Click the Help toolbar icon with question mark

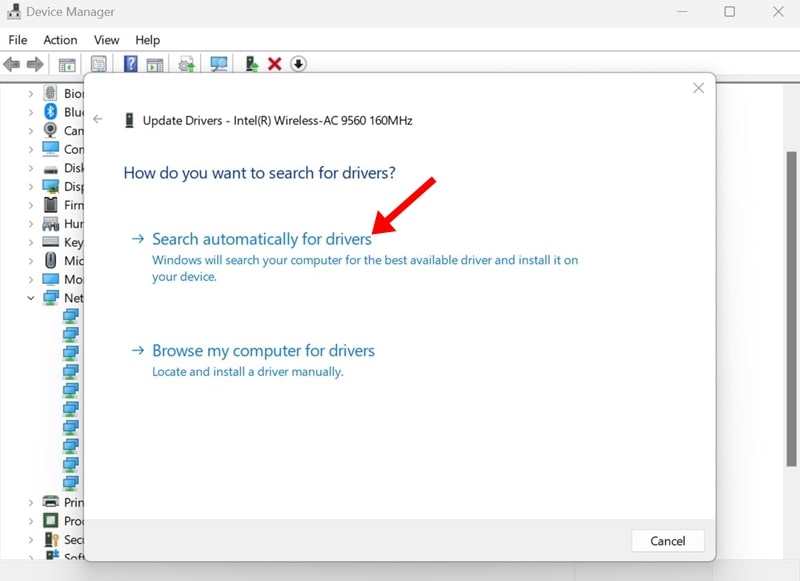pyautogui.click(x=130, y=64)
